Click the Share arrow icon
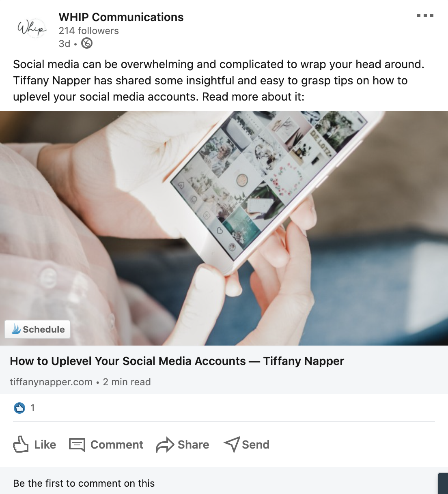The width and height of the screenshot is (448, 494). pyautogui.click(x=165, y=445)
